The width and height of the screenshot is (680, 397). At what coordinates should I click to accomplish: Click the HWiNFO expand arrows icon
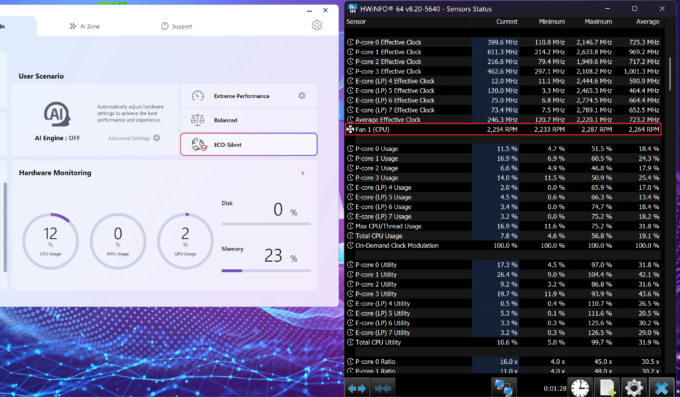357,388
